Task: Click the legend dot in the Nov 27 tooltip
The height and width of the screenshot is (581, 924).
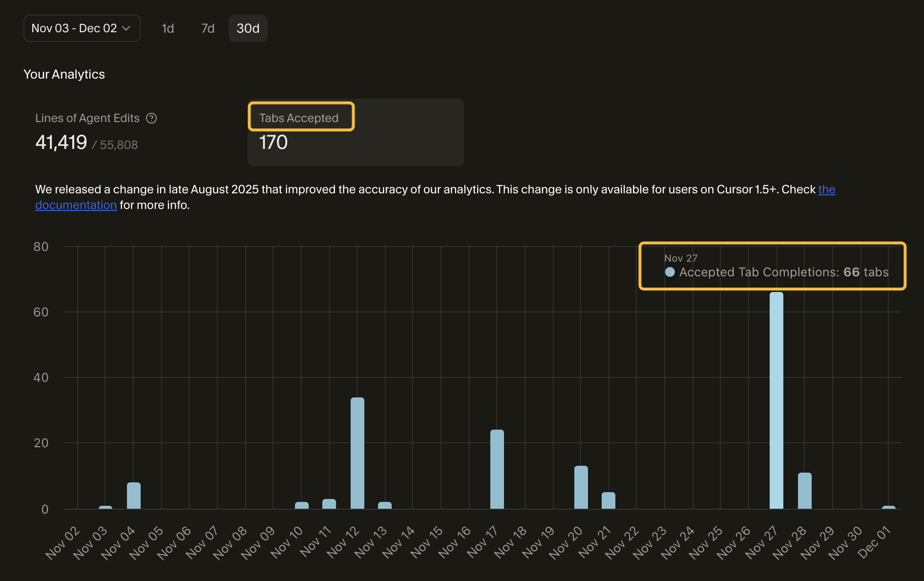Action: click(670, 272)
